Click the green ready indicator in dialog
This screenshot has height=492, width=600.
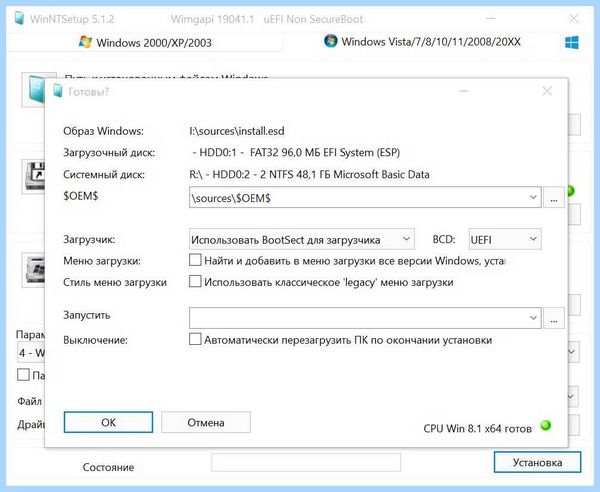545,425
